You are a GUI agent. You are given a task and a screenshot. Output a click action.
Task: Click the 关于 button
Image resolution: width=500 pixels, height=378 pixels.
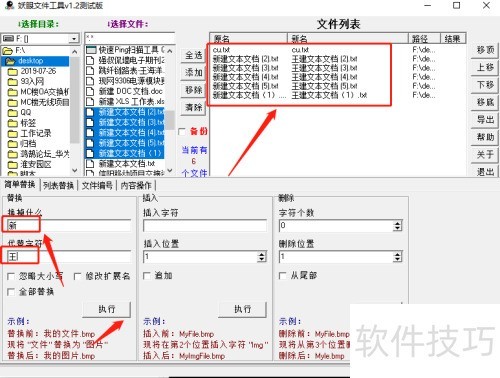(x=485, y=154)
